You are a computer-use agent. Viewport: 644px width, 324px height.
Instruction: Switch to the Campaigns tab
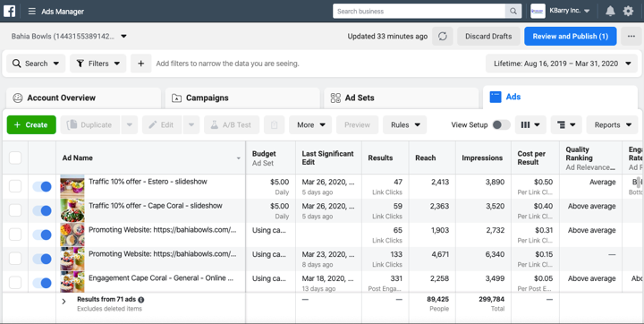click(x=242, y=98)
